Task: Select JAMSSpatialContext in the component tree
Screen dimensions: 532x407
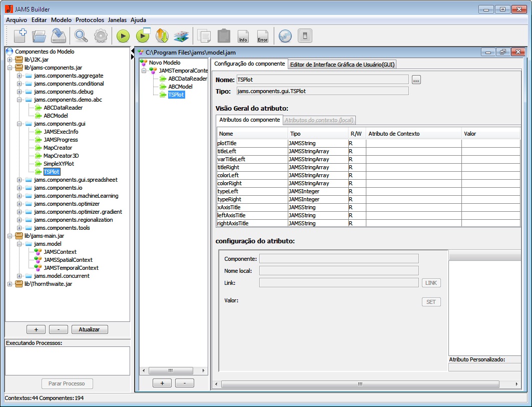Action: pos(68,260)
